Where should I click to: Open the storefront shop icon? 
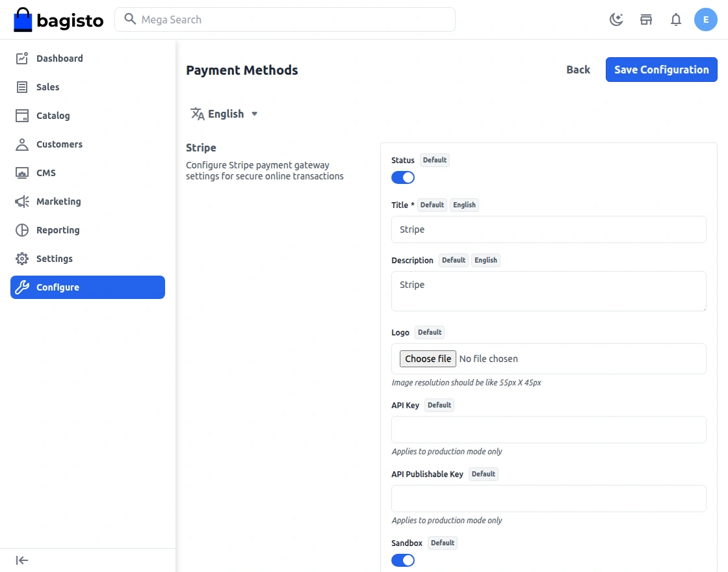(x=646, y=19)
